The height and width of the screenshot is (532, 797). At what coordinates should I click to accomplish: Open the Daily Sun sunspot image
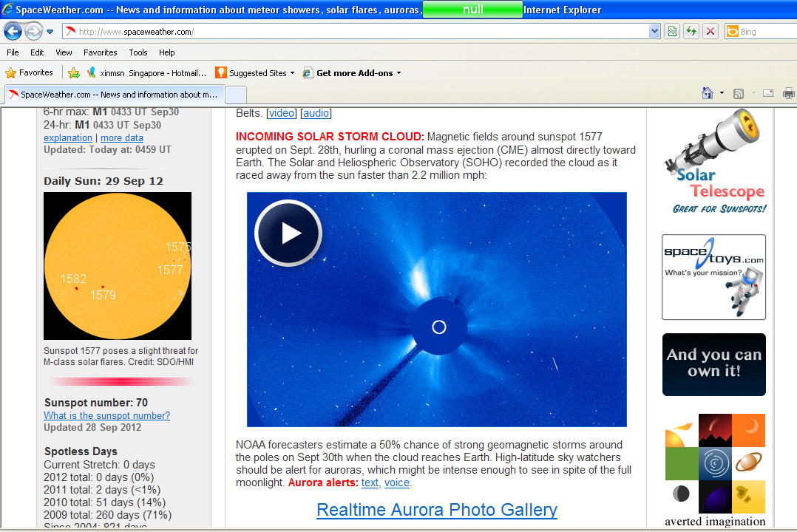click(x=118, y=266)
